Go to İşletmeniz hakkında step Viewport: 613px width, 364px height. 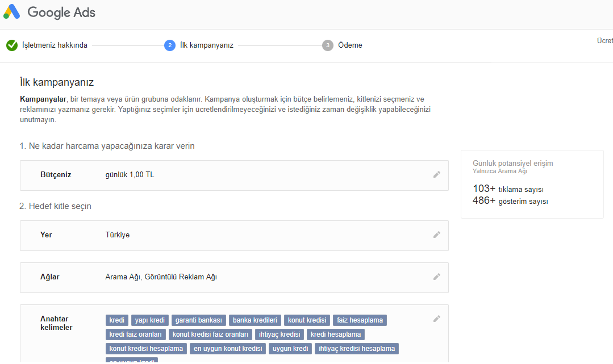[x=55, y=45]
